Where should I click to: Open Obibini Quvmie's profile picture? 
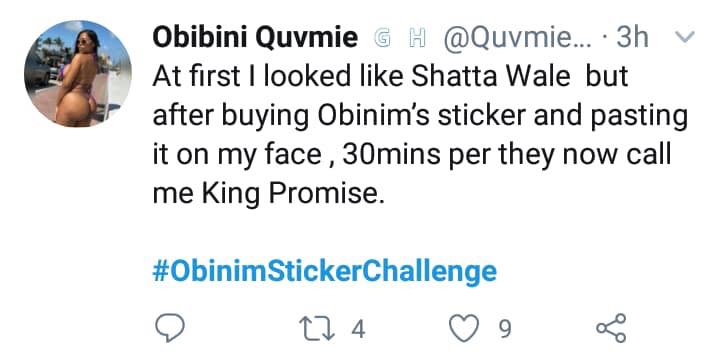78,73
